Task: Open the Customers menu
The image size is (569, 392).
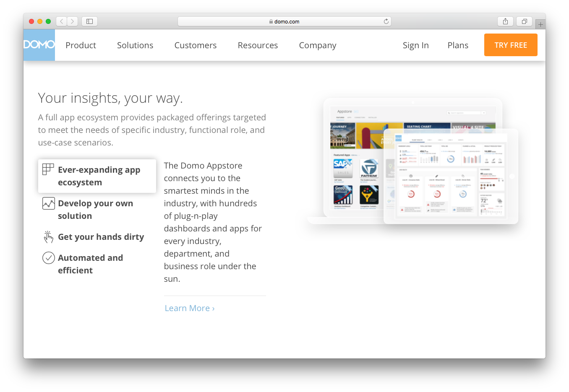Action: tap(196, 45)
